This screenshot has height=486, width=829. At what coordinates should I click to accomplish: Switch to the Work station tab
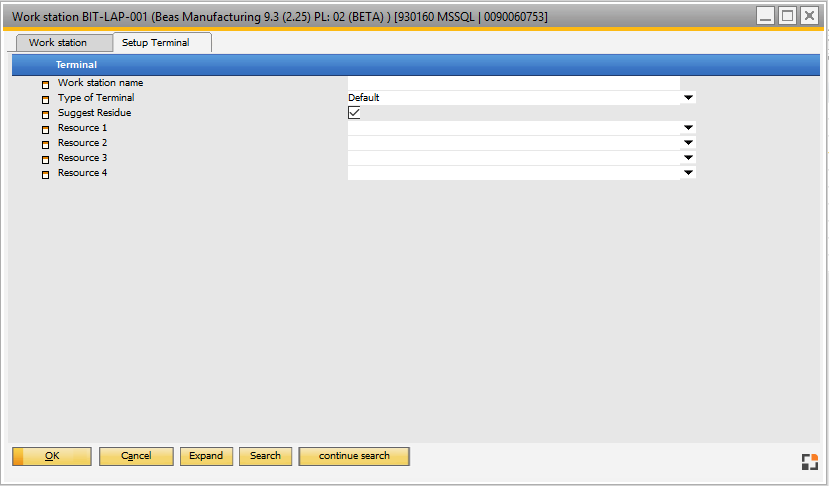tap(58, 43)
